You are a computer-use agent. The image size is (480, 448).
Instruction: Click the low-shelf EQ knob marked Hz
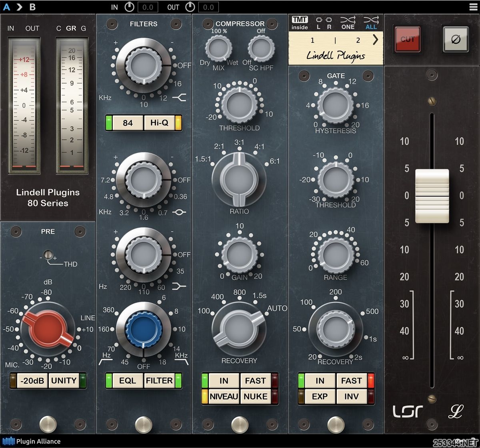[144, 255]
